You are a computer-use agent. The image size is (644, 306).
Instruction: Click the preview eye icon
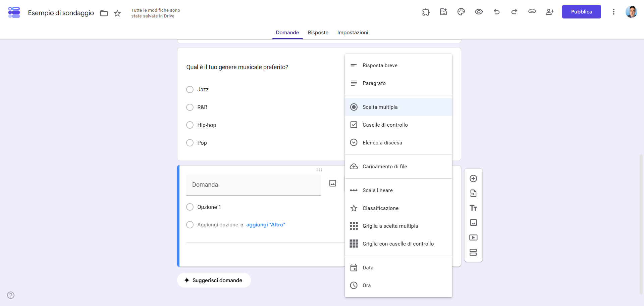(x=479, y=12)
